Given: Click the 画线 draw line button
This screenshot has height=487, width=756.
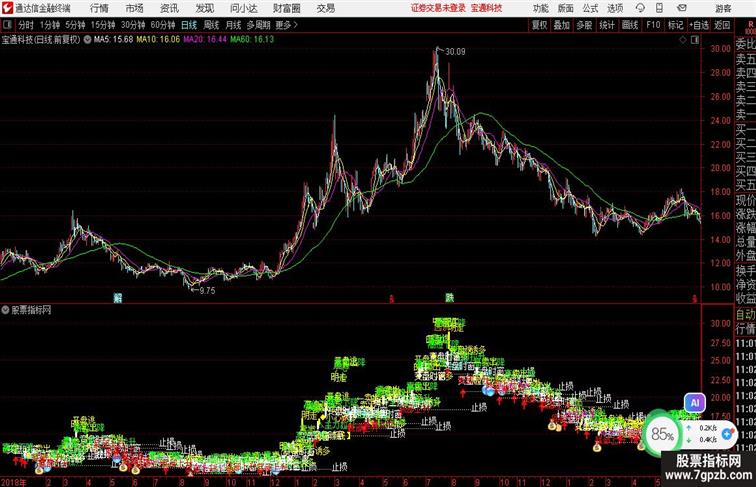Looking at the screenshot, I should (x=630, y=25).
